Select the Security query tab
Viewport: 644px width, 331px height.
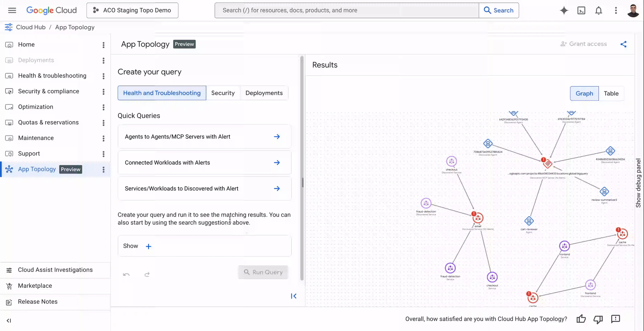(x=223, y=93)
